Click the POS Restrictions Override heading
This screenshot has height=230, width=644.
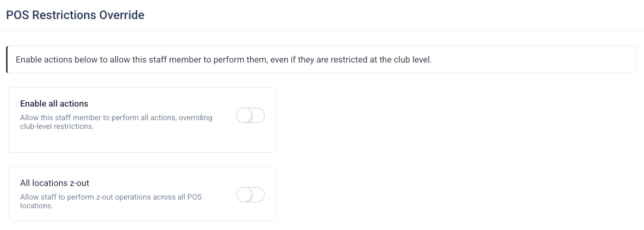tap(75, 15)
